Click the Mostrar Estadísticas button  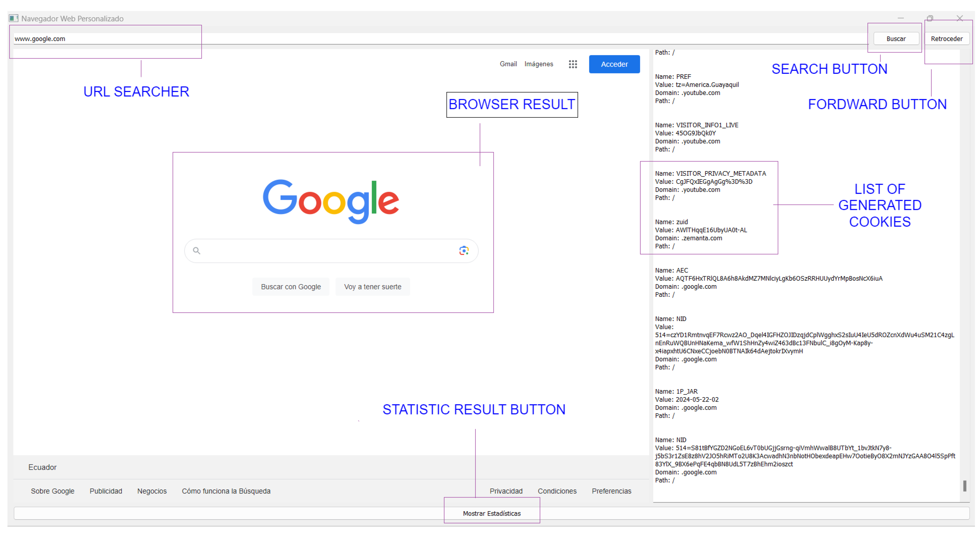coord(492,513)
